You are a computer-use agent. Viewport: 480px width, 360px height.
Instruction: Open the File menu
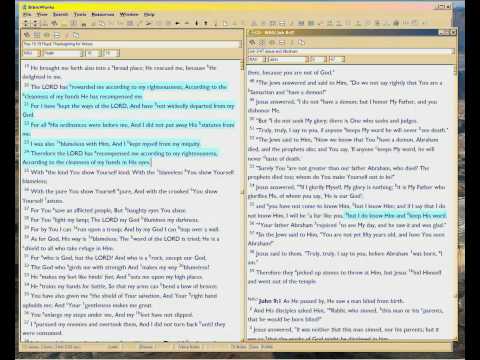coord(27,14)
